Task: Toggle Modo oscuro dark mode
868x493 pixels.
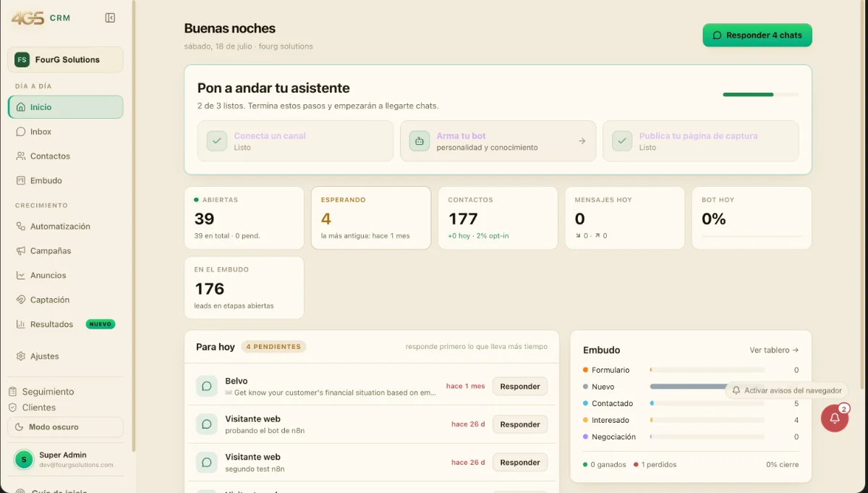Action: pyautogui.click(x=66, y=427)
